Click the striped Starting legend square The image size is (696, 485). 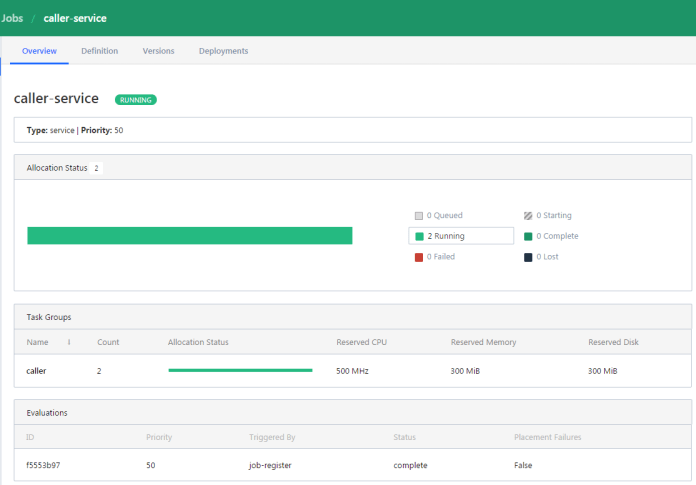[x=528, y=215]
